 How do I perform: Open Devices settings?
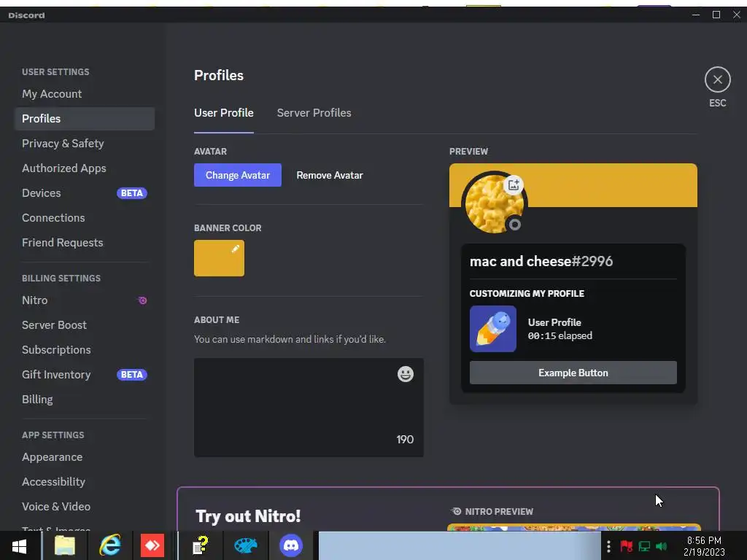coord(85,192)
